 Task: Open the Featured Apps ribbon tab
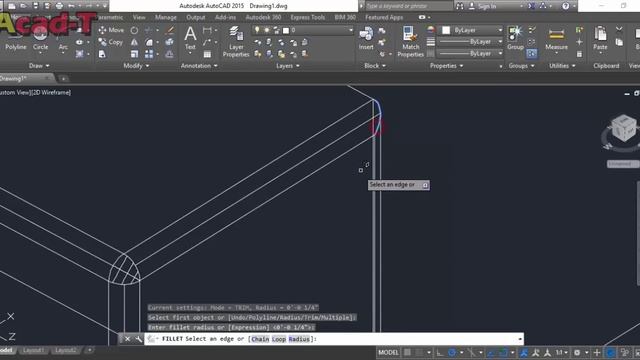[384, 17]
